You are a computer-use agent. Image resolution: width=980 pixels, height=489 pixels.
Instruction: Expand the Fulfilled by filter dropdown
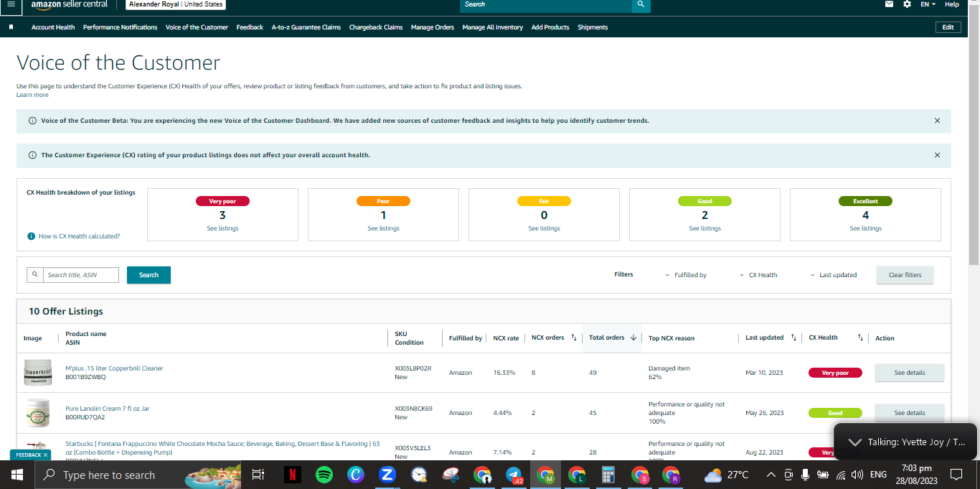click(x=686, y=275)
